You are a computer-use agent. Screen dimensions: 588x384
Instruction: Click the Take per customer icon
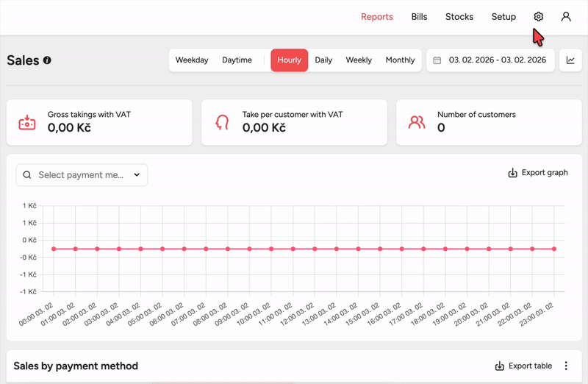coord(222,122)
